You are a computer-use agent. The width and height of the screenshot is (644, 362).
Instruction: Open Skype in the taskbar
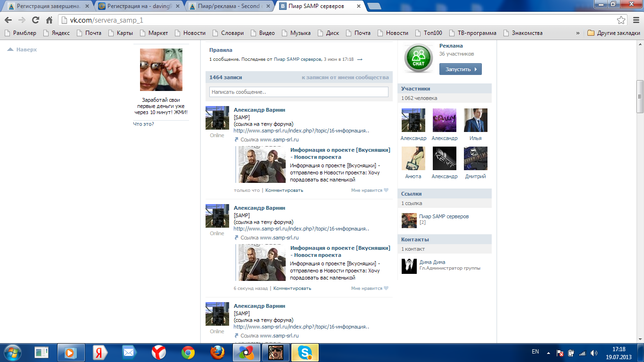coord(305,353)
